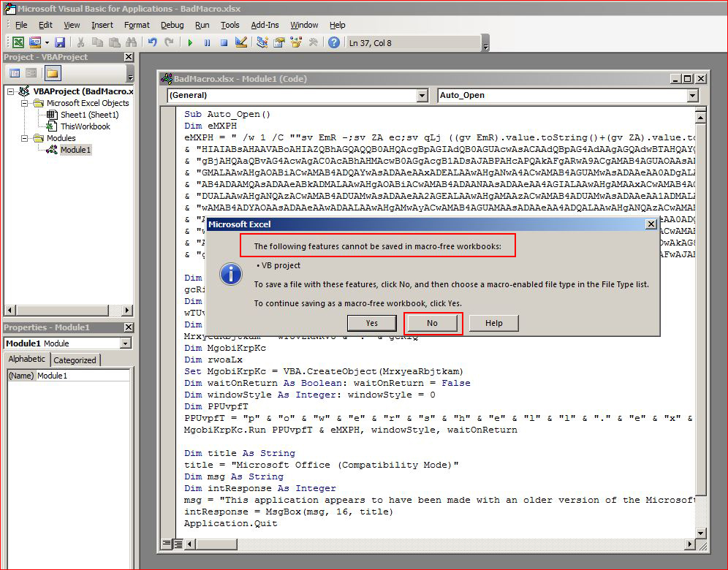Click the Undo arrow icon

152,42
